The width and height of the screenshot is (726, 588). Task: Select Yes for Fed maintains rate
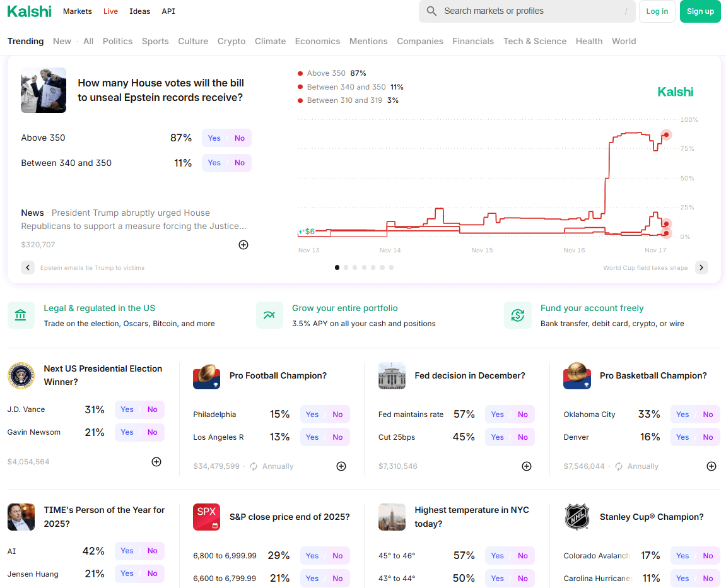(498, 415)
